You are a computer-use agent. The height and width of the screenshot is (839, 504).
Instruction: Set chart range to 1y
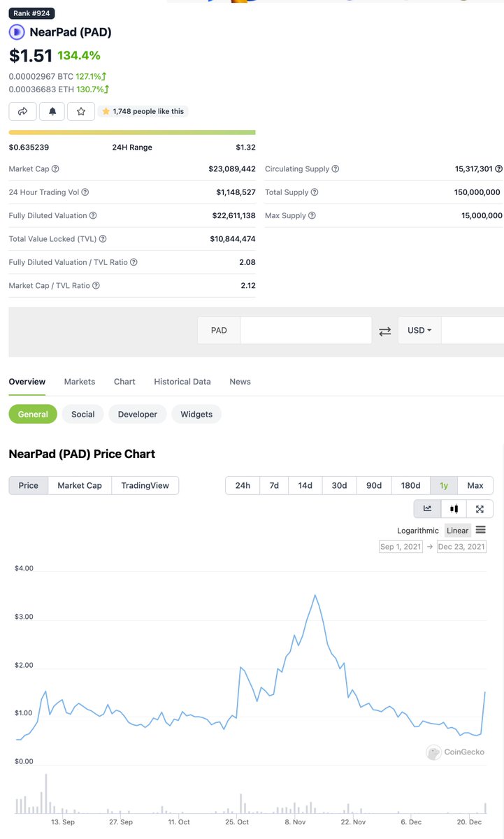pos(444,485)
